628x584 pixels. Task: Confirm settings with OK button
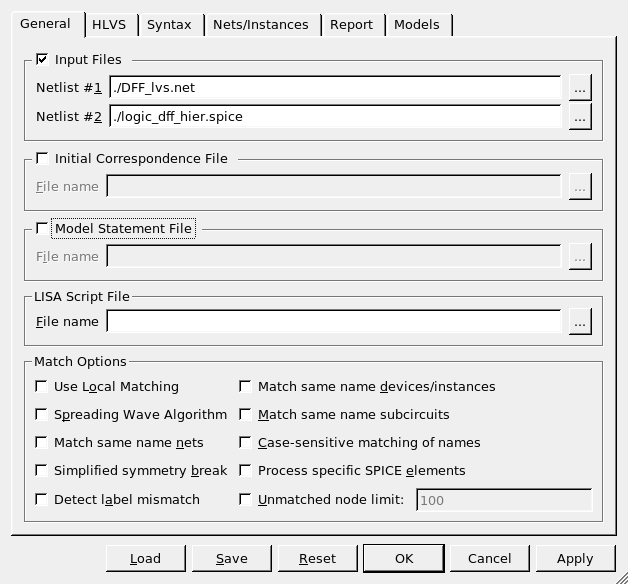pos(403,558)
